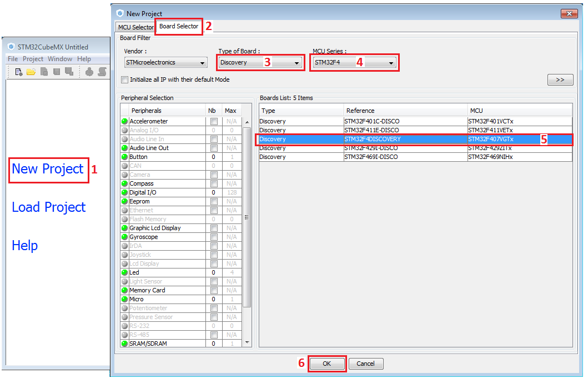Confirm with the OK button

326,364
